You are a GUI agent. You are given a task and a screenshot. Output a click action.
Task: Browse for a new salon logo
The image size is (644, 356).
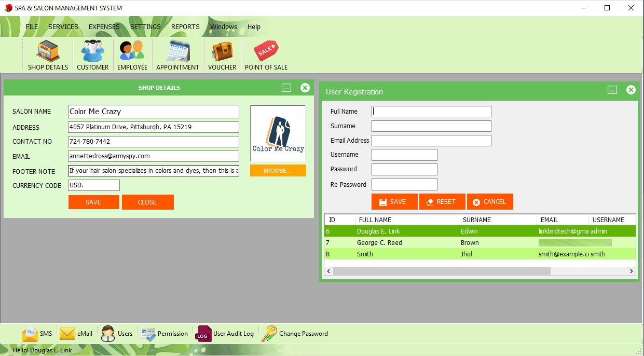[278, 170]
